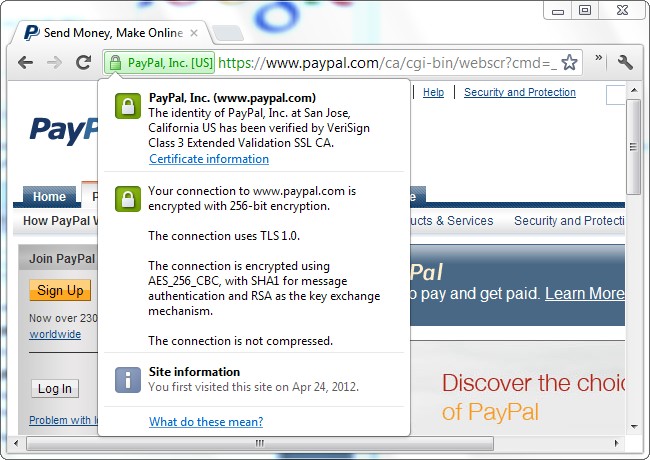Click the horizontal scrollbar thumb
Image resolution: width=650 pixels, height=460 pixels.
(260, 443)
